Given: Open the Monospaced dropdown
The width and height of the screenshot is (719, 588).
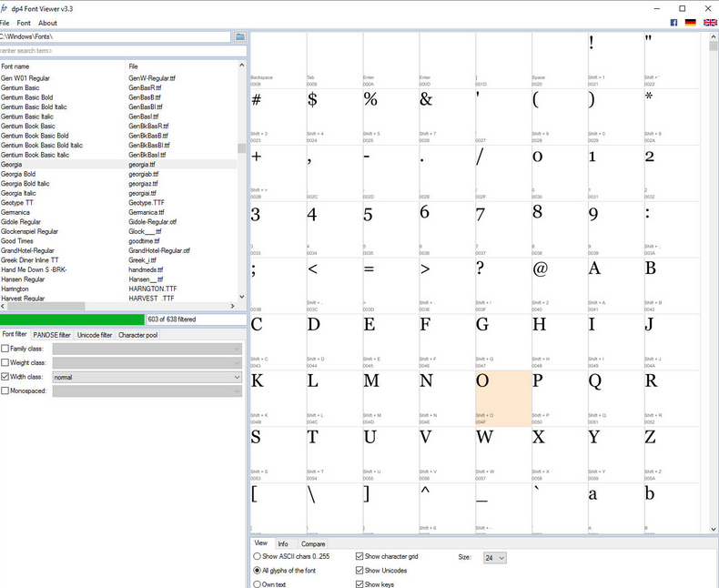Looking at the screenshot, I should coord(147,391).
